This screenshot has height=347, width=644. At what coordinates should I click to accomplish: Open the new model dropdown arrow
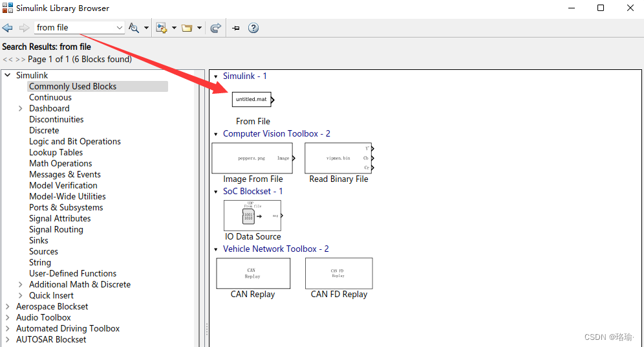tap(174, 28)
